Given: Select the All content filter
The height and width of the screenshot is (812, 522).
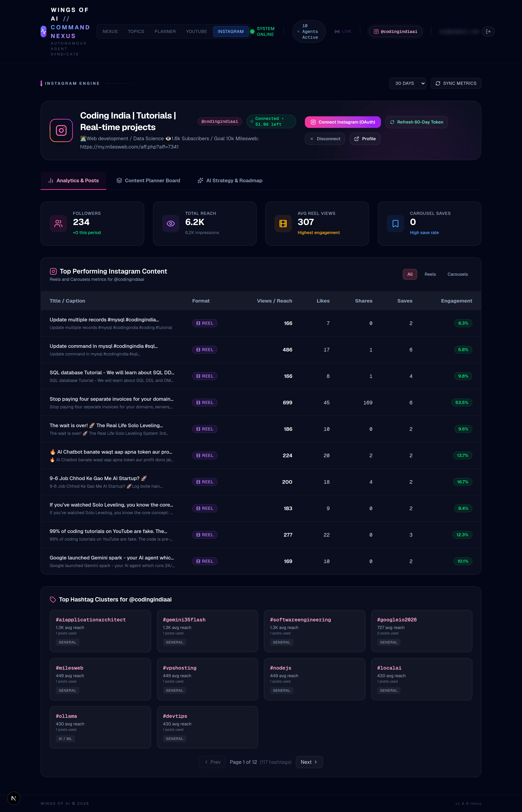Looking at the screenshot, I should click(x=410, y=274).
